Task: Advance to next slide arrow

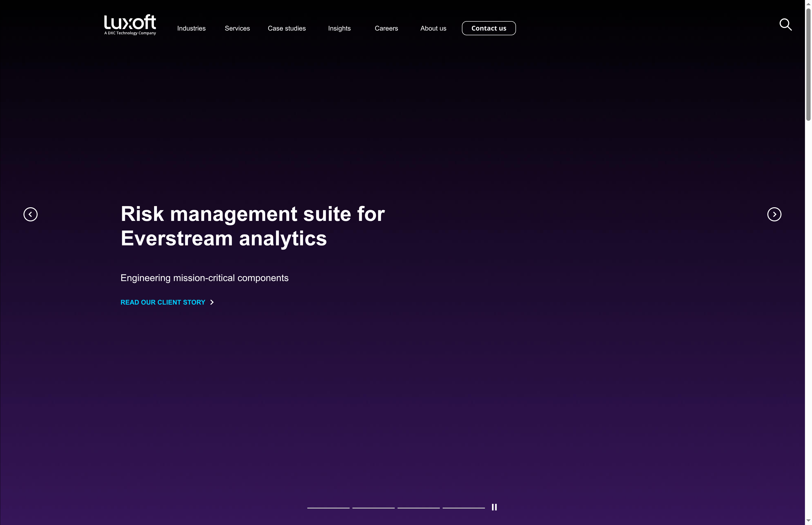Action: click(774, 214)
